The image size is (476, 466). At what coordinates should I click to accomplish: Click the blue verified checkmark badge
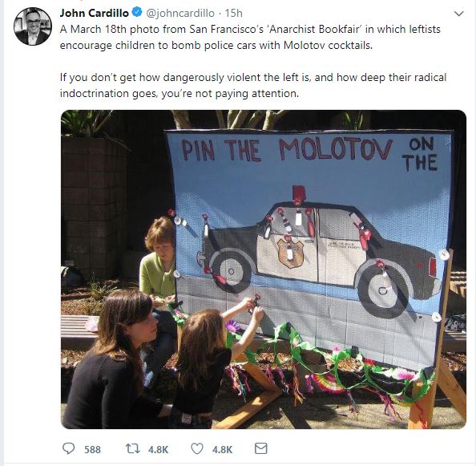click(x=137, y=13)
